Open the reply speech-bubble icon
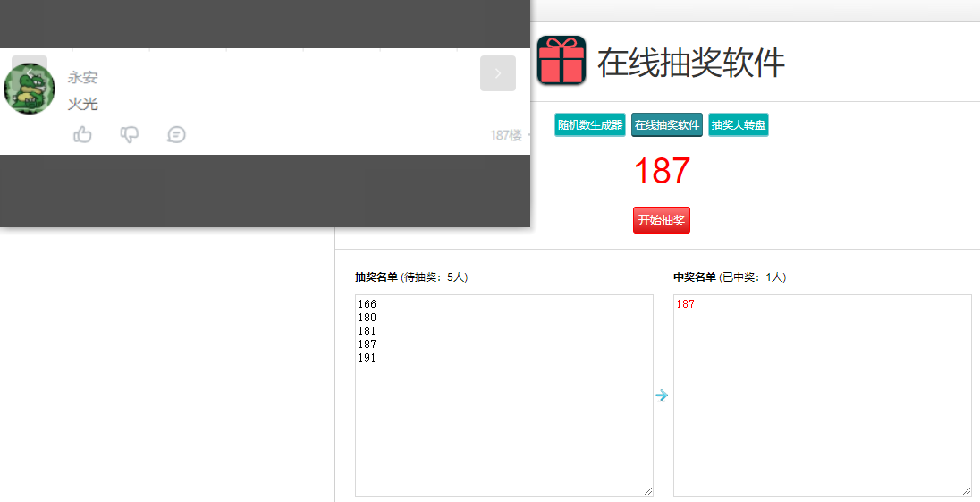Image resolution: width=980 pixels, height=502 pixels. pos(177,134)
